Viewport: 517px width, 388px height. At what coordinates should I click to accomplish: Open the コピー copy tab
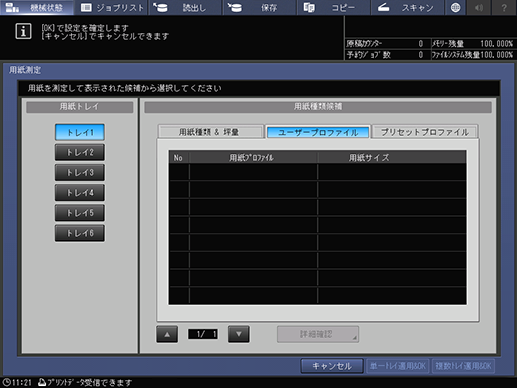333,7
